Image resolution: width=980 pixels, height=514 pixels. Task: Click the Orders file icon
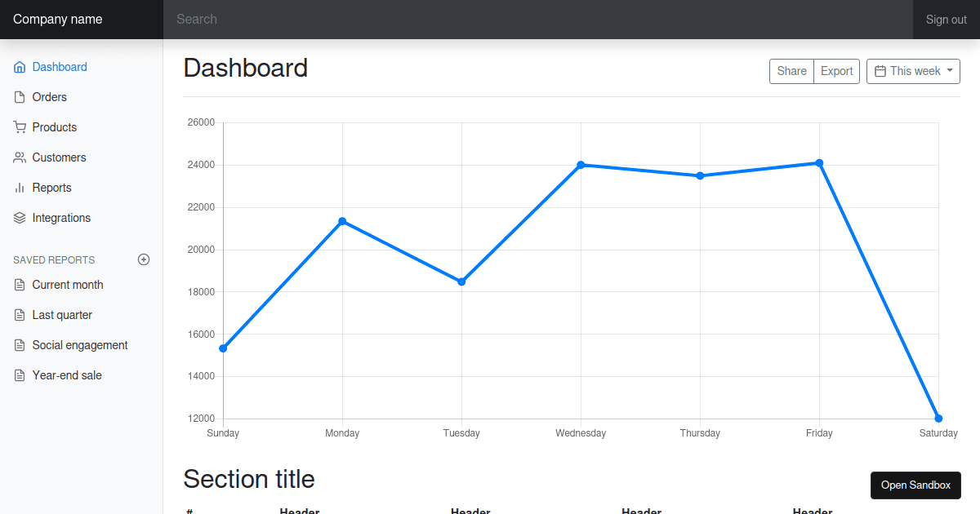coord(20,98)
